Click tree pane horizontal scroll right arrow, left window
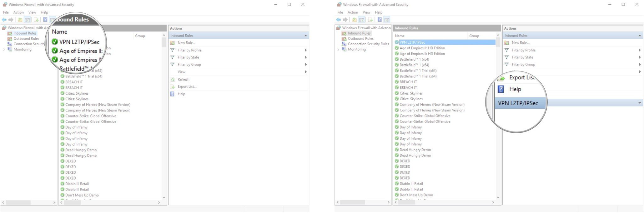 coord(54,203)
